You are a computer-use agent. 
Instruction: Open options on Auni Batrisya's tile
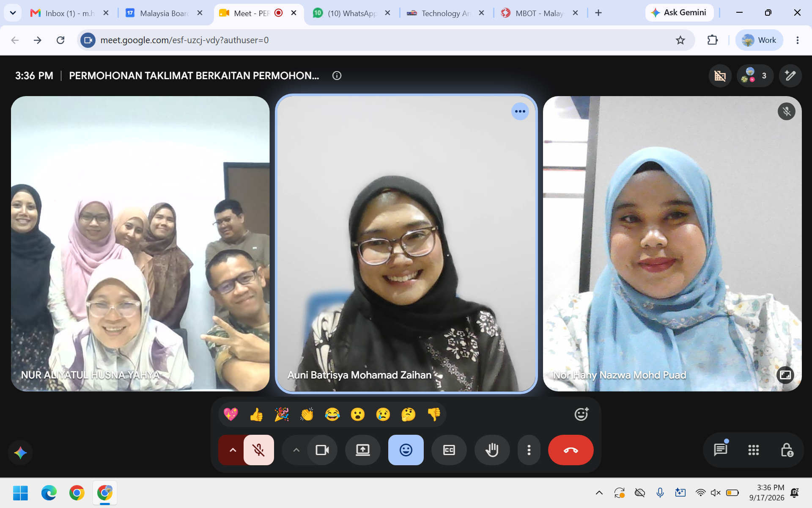point(520,111)
